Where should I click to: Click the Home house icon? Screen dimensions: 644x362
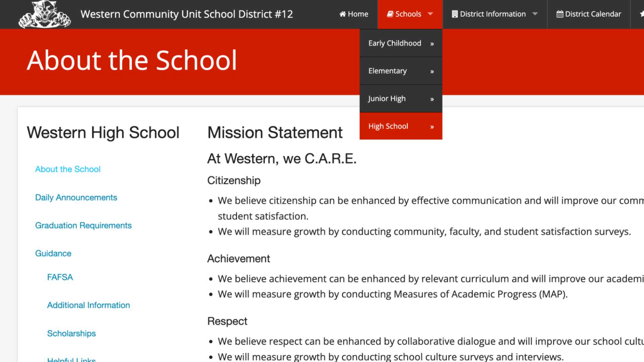[342, 14]
